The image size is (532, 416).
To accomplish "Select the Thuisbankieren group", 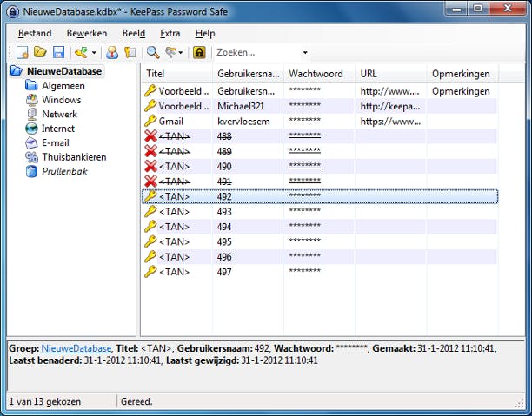I will coord(74,157).
